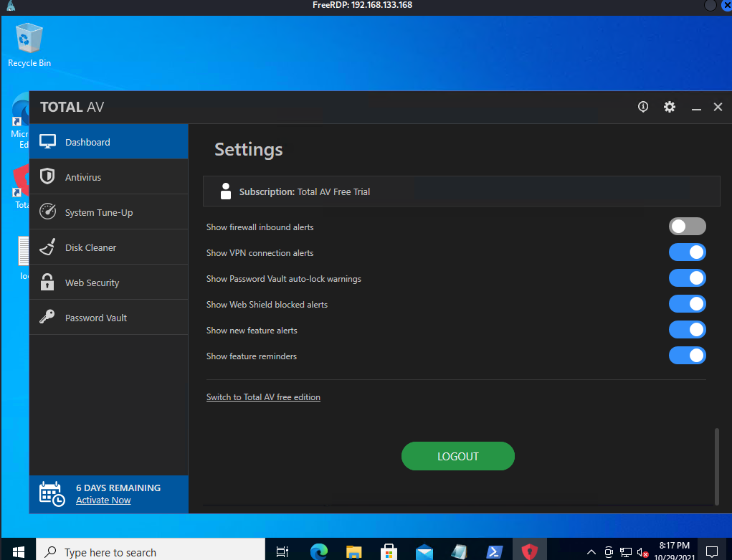The height and width of the screenshot is (560, 732).
Task: Open the Mail app on taskbar
Action: click(x=424, y=551)
